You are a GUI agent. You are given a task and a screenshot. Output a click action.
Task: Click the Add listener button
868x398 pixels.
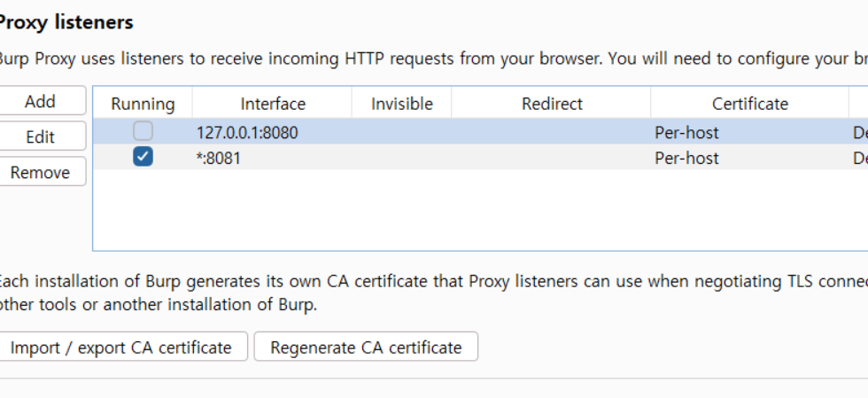pyautogui.click(x=40, y=101)
